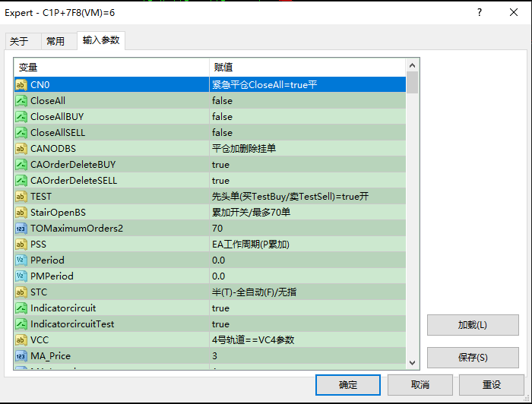
Task: Select the true value of CAOrderDeleteSELL
Action: coord(220,180)
